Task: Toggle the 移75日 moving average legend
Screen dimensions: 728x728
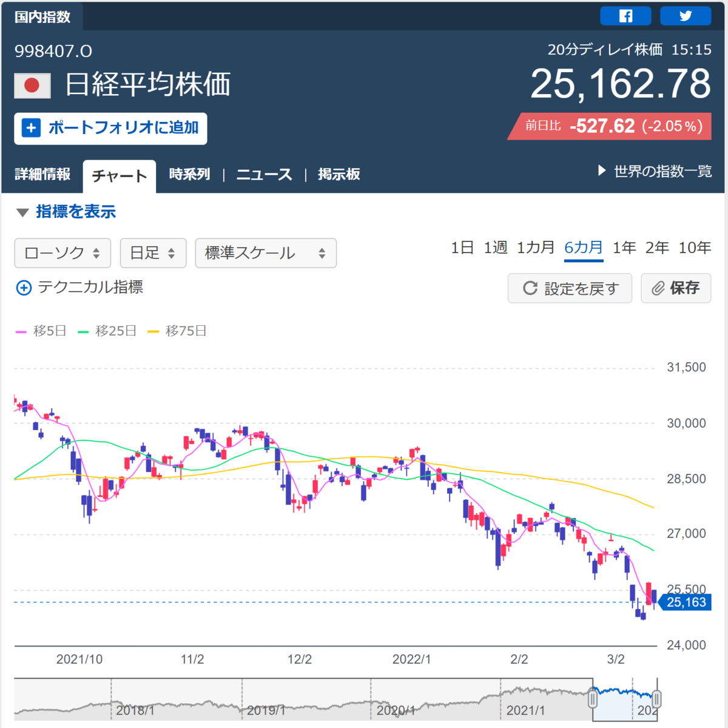Action: (177, 331)
